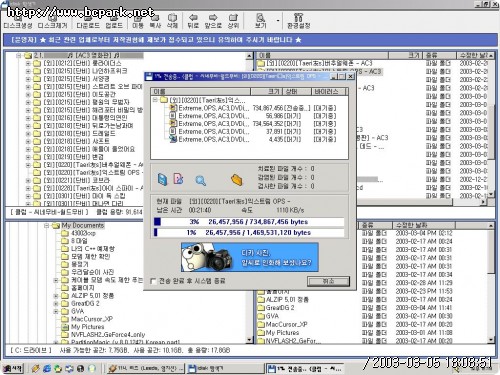Go back with the 뒤로 arrow
The height and width of the screenshot is (375, 500).
click(x=193, y=21)
